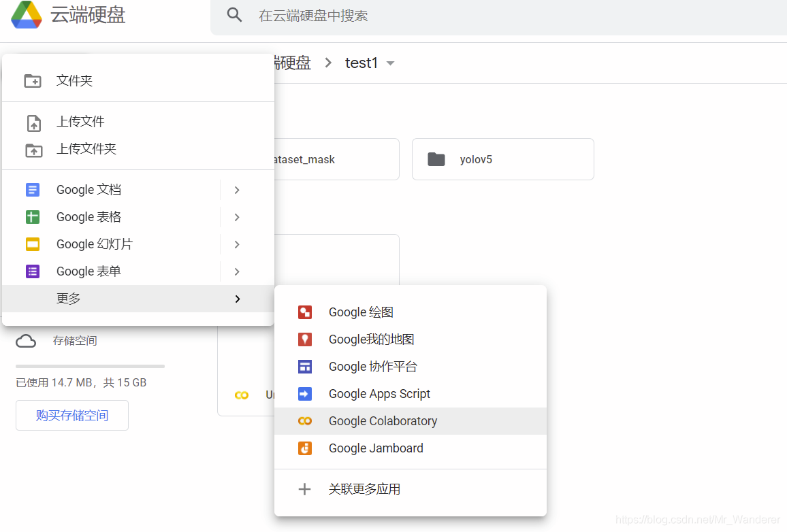Expand the Google 表格 submenu arrow

(237, 217)
